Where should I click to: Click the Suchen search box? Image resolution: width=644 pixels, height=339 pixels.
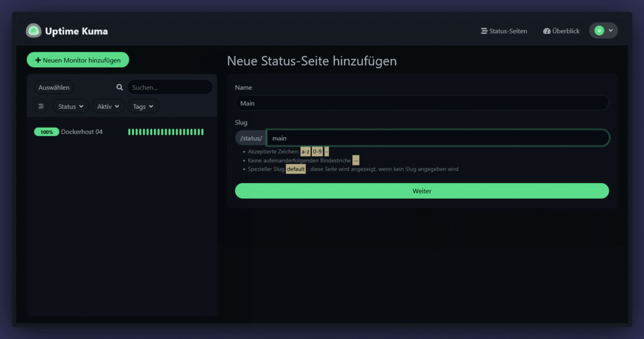(x=170, y=87)
